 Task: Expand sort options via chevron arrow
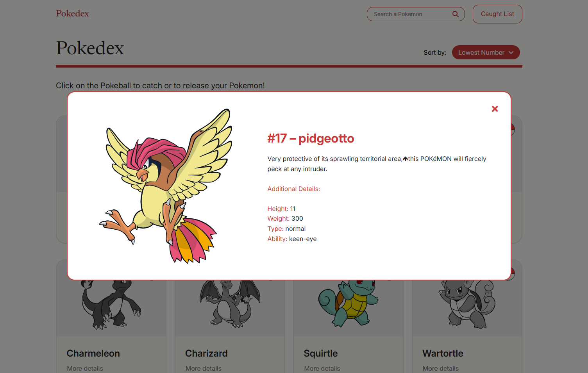[x=511, y=52]
